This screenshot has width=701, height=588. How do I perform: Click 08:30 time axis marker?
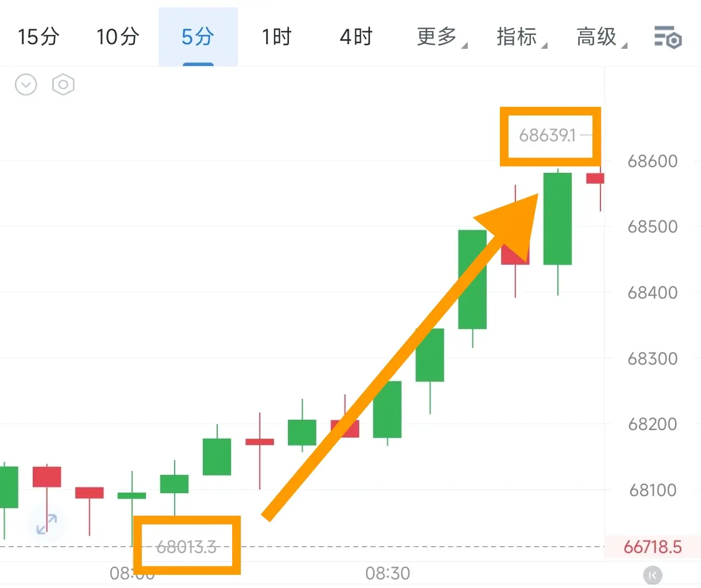[388, 573]
